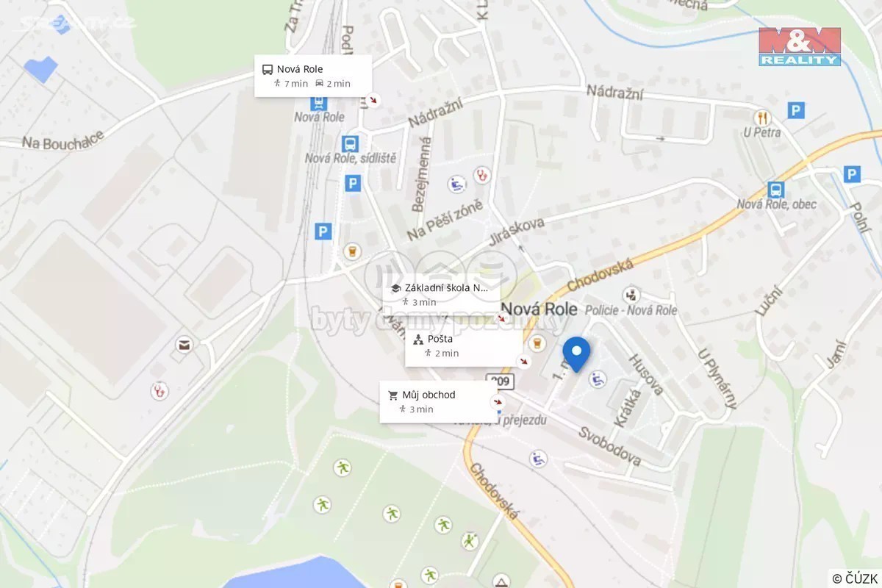Image resolution: width=882 pixels, height=588 pixels.
Task: Click the M&M Reality logo
Action: [800, 47]
